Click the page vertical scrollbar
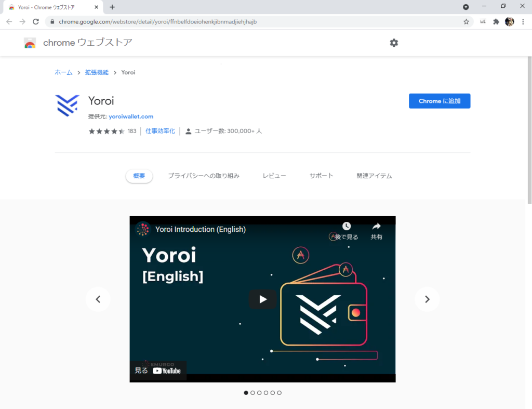 tap(529, 130)
